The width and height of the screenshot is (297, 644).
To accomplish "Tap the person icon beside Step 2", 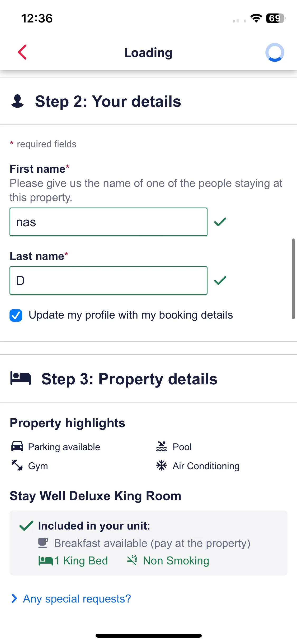I will tap(17, 101).
